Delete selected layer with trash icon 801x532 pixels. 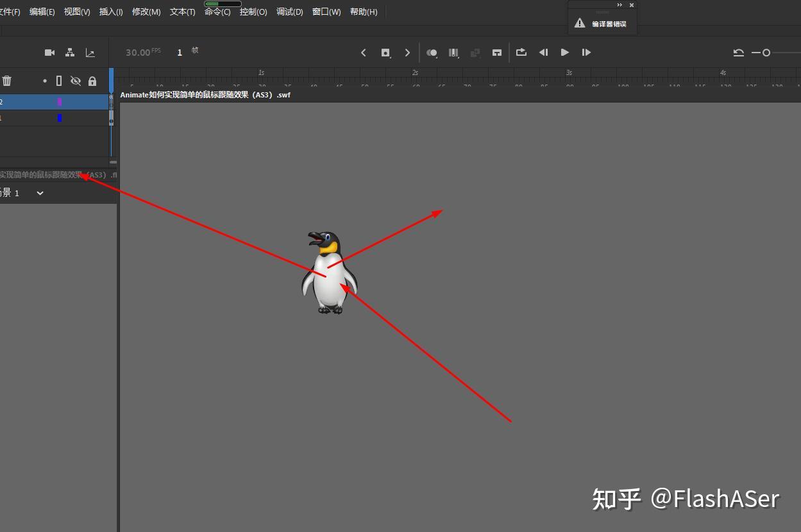click(x=7, y=81)
